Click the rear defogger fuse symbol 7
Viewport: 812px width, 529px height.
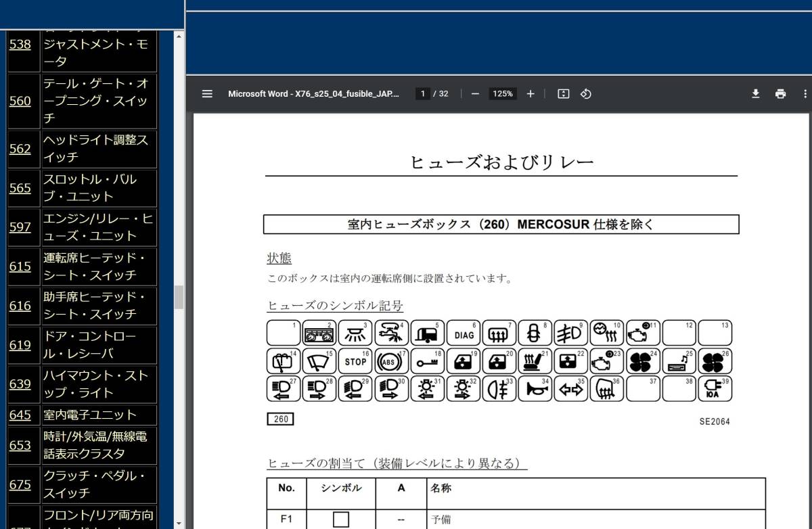click(x=499, y=333)
